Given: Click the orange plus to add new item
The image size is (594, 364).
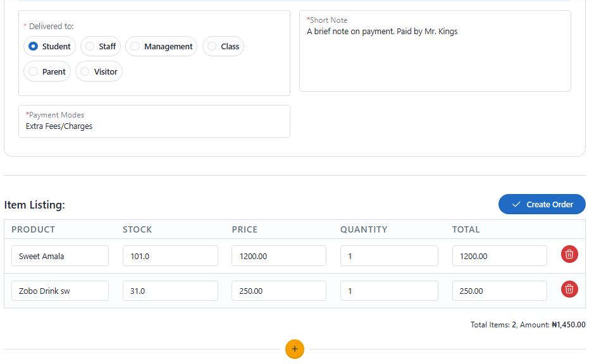Looking at the screenshot, I should 294,349.
